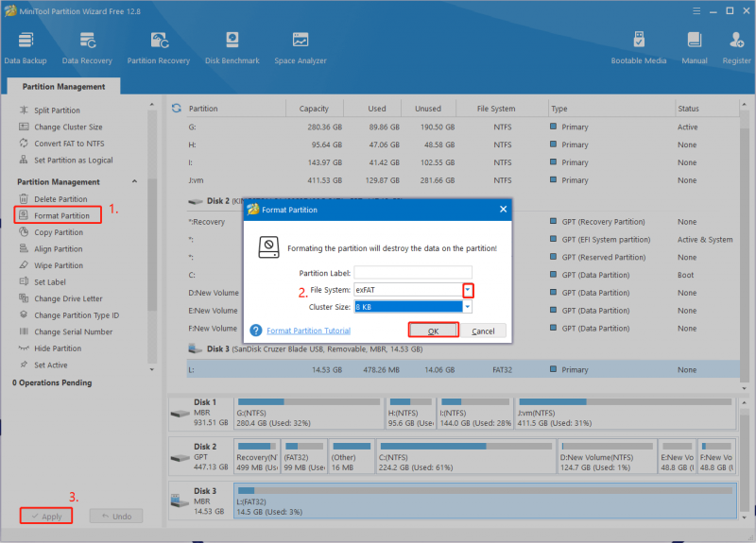
Task: Open the Data Backup tool
Action: (26, 48)
